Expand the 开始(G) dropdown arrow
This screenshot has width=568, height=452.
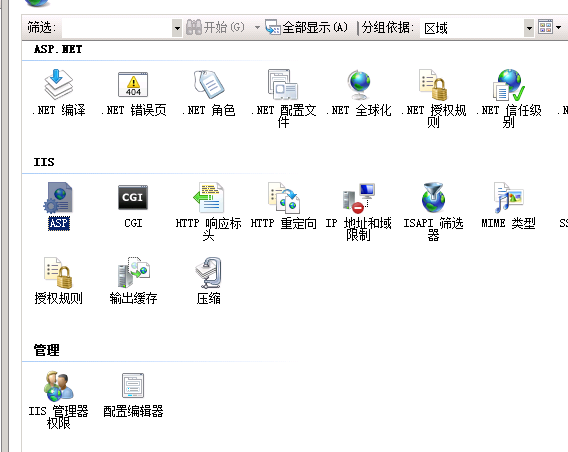coord(257,27)
